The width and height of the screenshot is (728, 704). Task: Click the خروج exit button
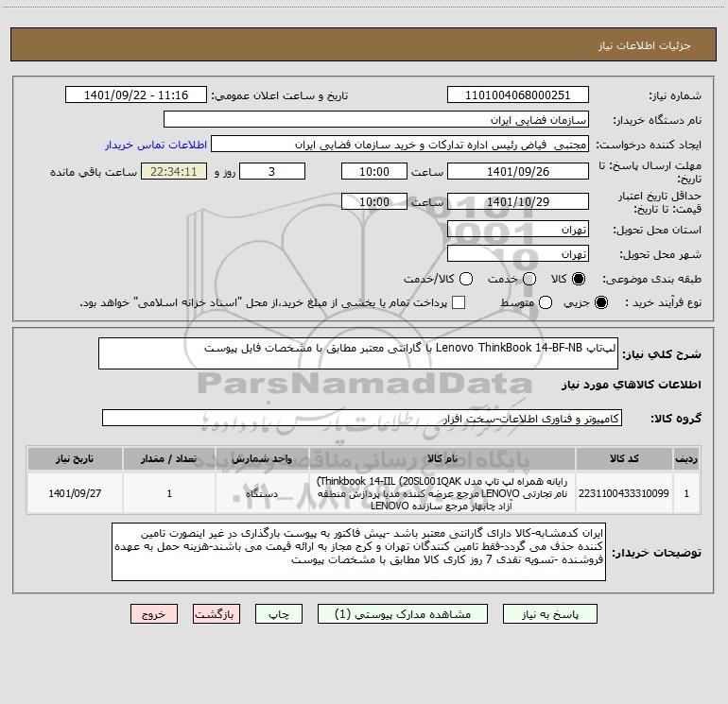tap(154, 614)
